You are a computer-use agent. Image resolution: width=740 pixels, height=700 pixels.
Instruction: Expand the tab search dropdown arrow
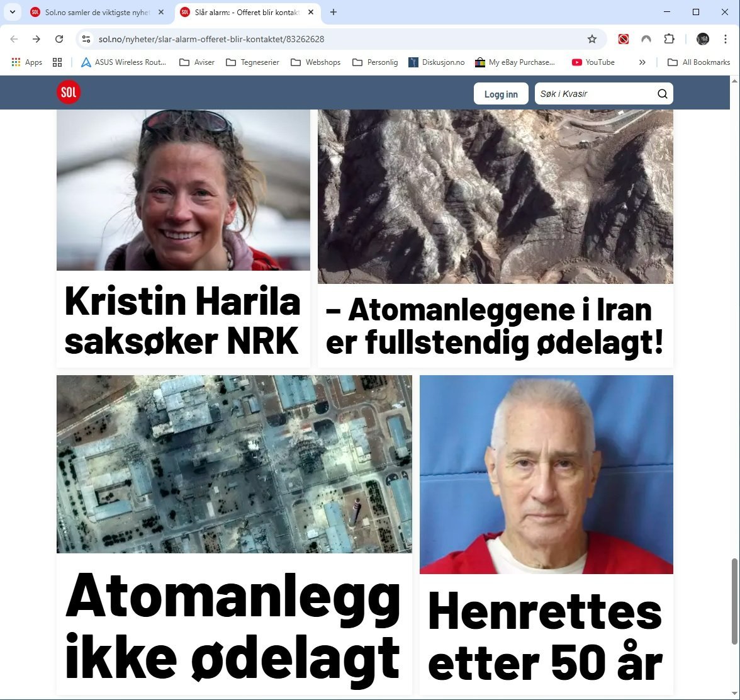13,12
